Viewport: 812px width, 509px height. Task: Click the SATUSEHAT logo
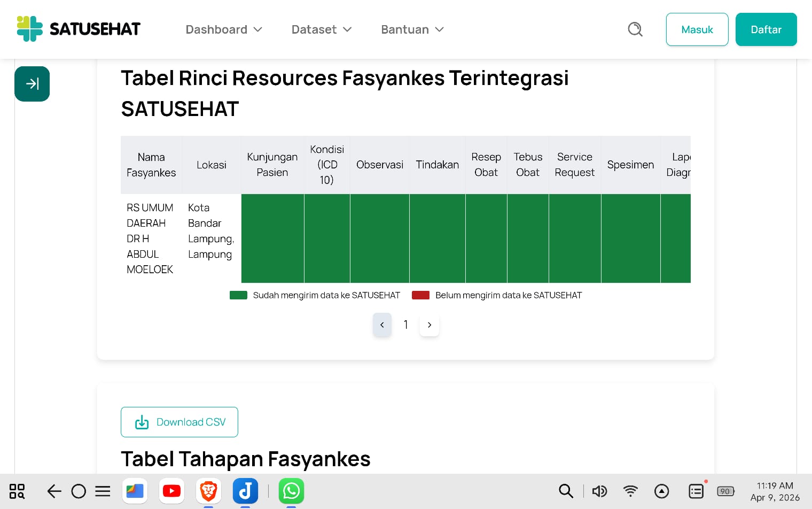pos(79,29)
